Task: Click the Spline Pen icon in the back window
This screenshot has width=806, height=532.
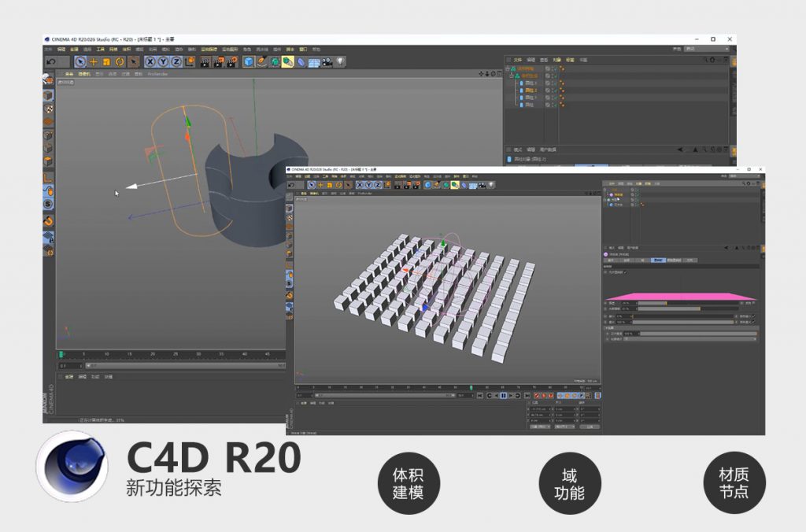Action: click(x=261, y=62)
